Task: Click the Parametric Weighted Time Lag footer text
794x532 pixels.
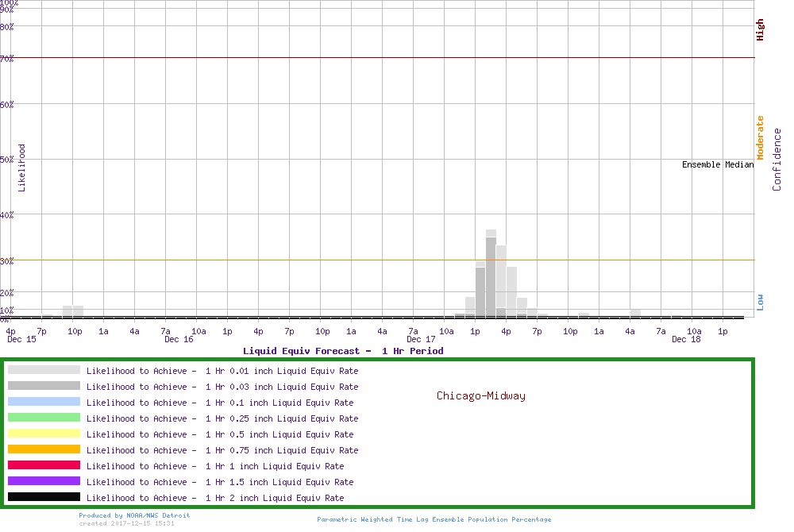Action: 434,519
